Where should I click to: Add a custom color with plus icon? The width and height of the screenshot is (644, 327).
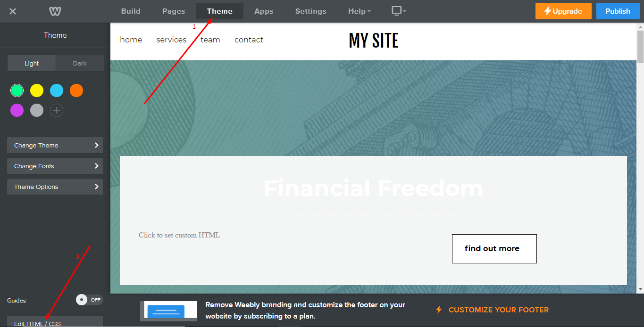pyautogui.click(x=57, y=110)
